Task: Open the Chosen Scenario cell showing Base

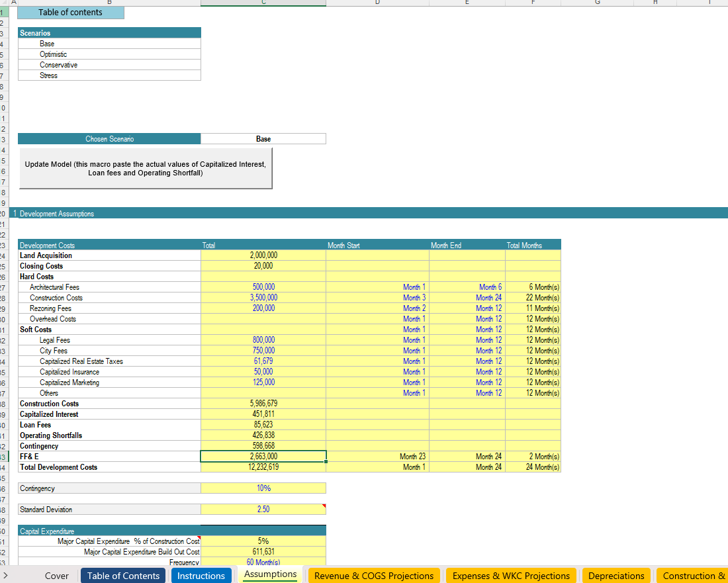Action: tap(263, 139)
